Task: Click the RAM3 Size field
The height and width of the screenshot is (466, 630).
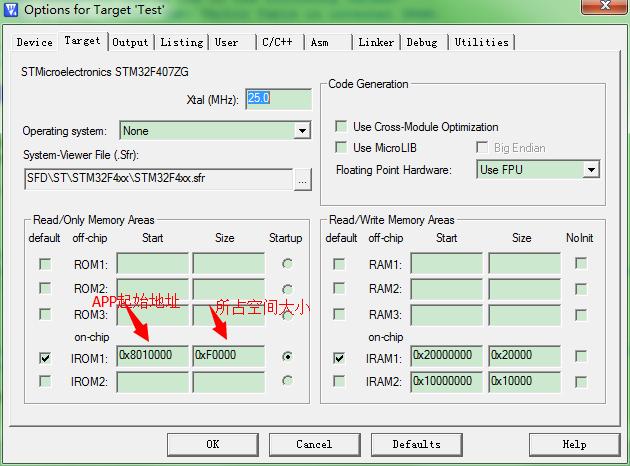Action: tap(524, 315)
